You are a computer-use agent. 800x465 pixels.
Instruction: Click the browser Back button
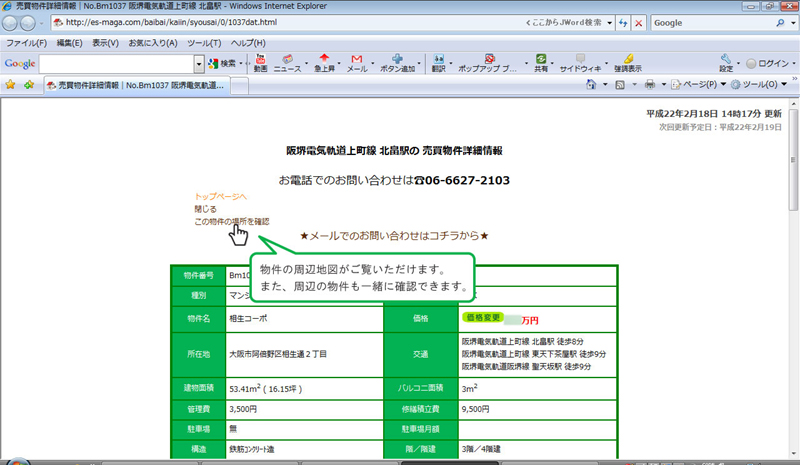pos(12,23)
